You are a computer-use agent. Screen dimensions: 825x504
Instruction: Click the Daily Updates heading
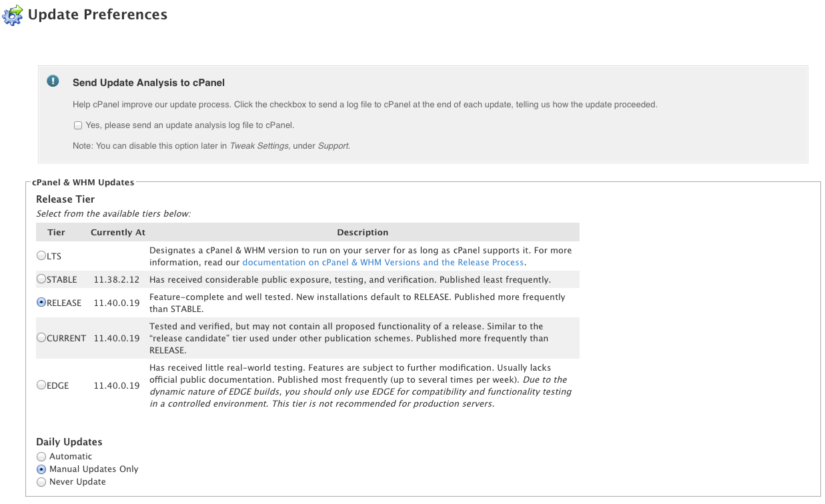(69, 442)
